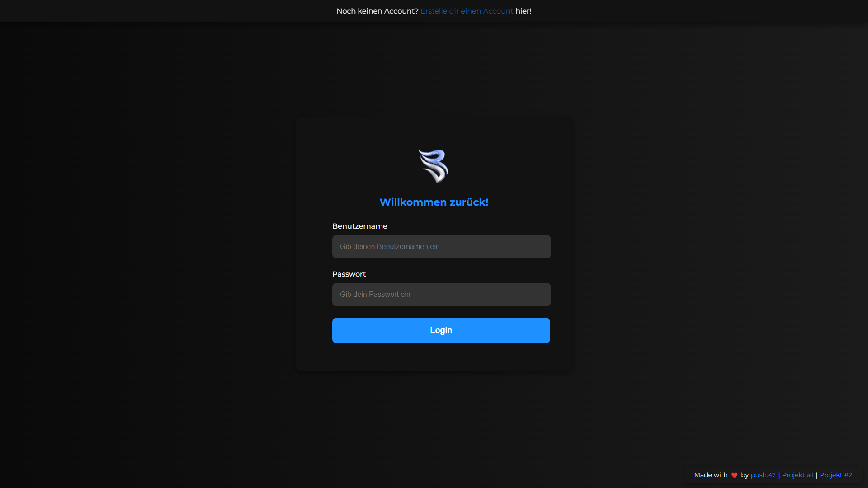Click 'Gib dein Passwort ein' placeholder text
The image size is (868, 488).
(x=375, y=295)
